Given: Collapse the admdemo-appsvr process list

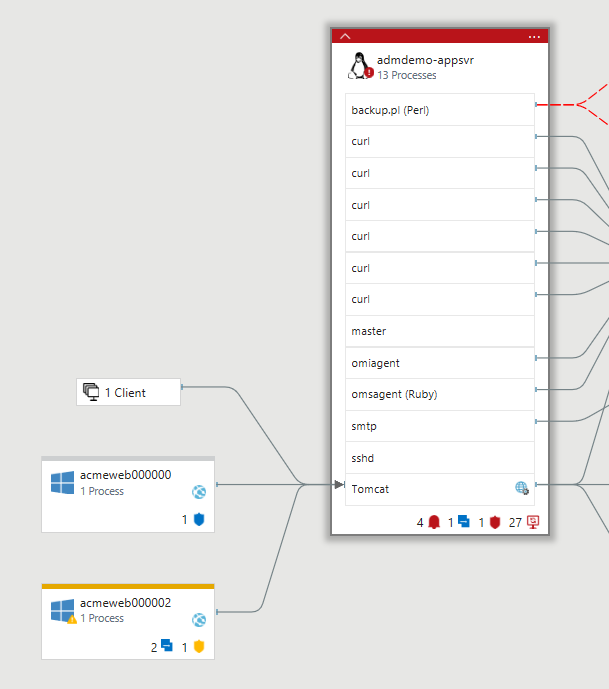Looking at the screenshot, I should 345,36.
